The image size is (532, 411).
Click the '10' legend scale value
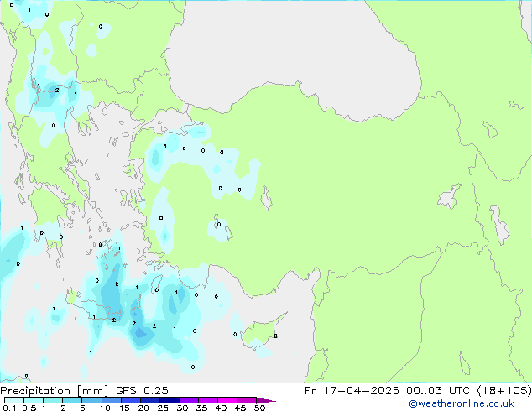[105, 408]
